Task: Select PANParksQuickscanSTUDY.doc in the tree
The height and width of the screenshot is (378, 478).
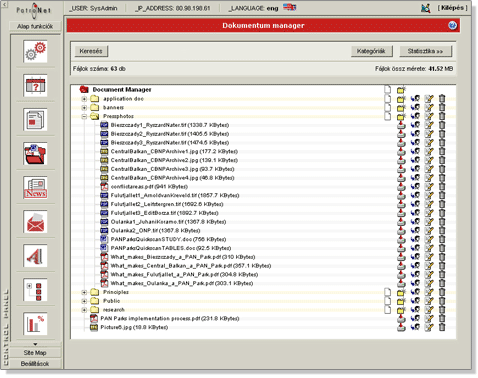Action: (x=168, y=239)
